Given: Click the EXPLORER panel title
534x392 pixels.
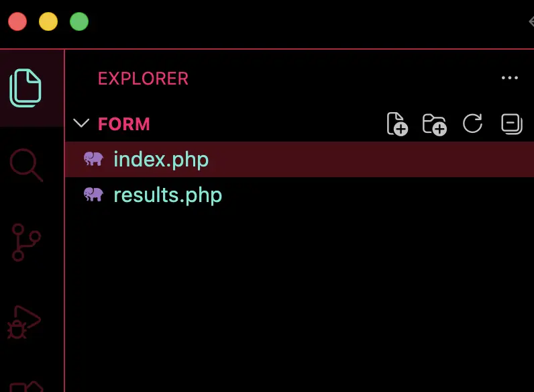Looking at the screenshot, I should [143, 79].
